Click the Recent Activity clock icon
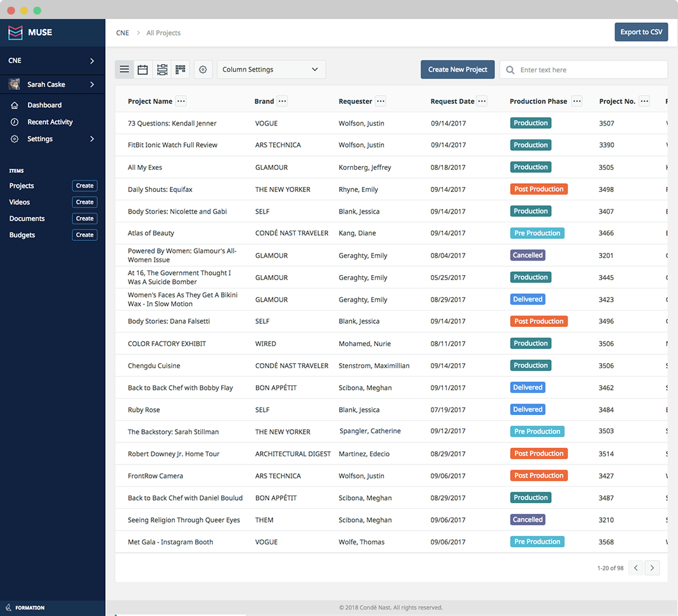 click(x=15, y=122)
